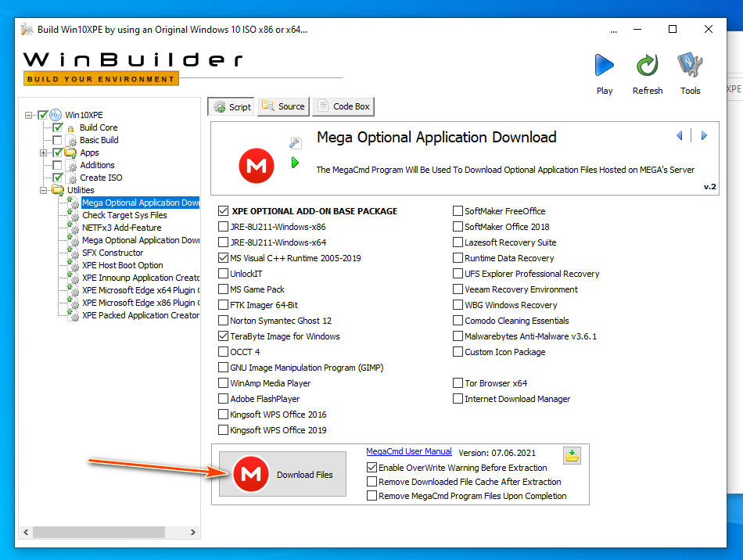Screen dimensions: 743x560
Task: Click the blue Play button icon
Action: point(604,65)
